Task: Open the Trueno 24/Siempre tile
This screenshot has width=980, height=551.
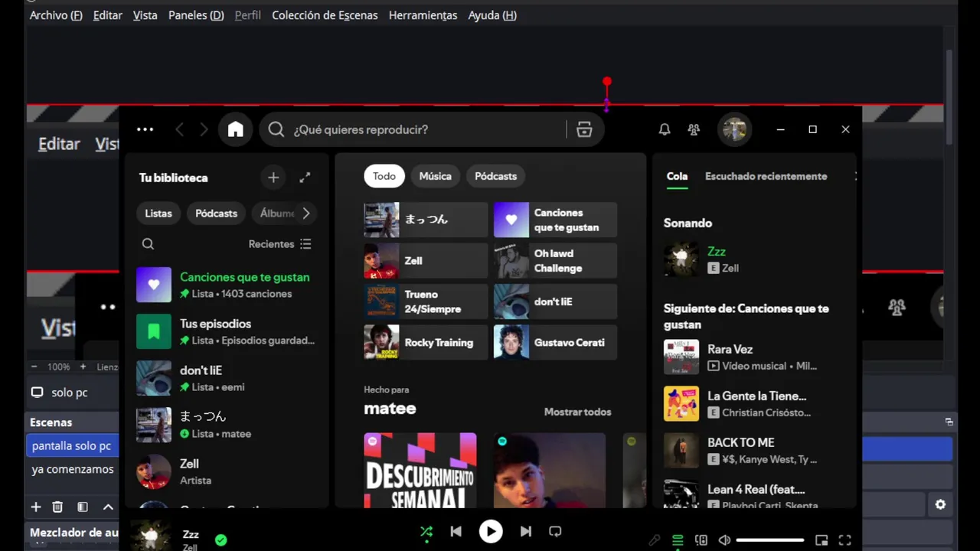Action: (x=426, y=302)
